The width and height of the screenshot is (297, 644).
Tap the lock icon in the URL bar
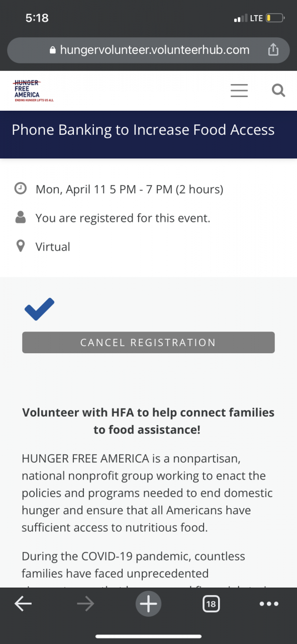click(53, 50)
